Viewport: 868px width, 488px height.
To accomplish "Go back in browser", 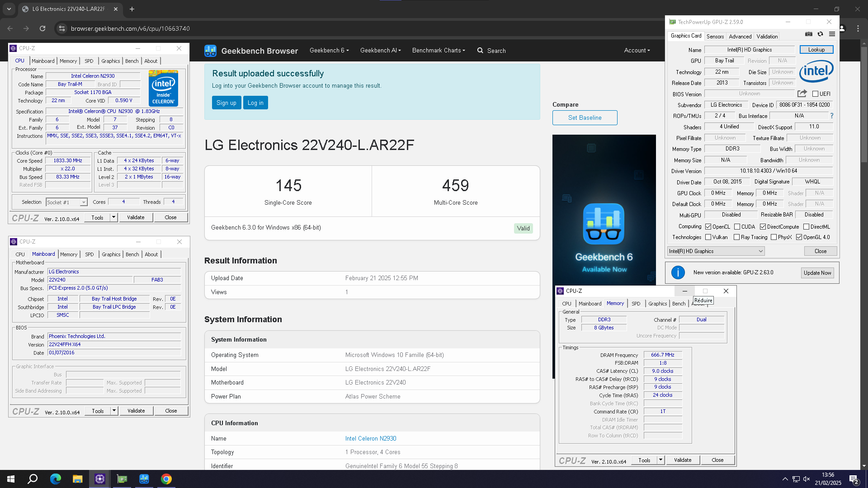I will point(10,28).
